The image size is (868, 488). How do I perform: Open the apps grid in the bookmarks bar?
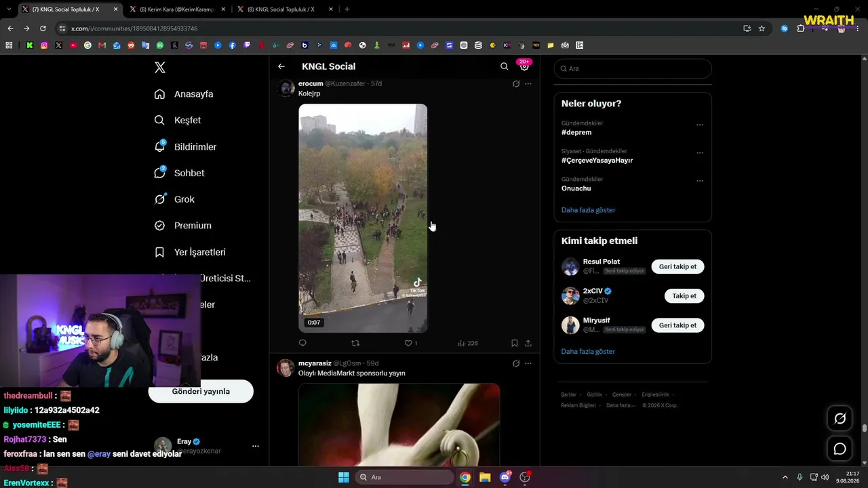[9, 45]
